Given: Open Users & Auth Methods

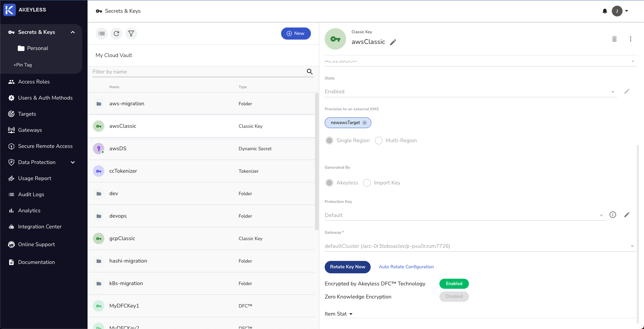Looking at the screenshot, I should 45,98.
